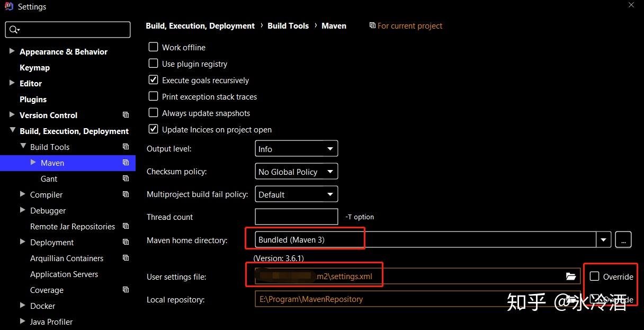The image size is (644, 330).
Task: Uncheck Execute goals recursively
Action: [154, 80]
